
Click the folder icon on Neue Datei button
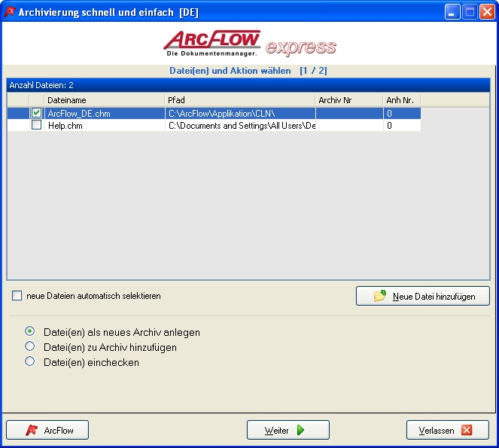(x=380, y=295)
